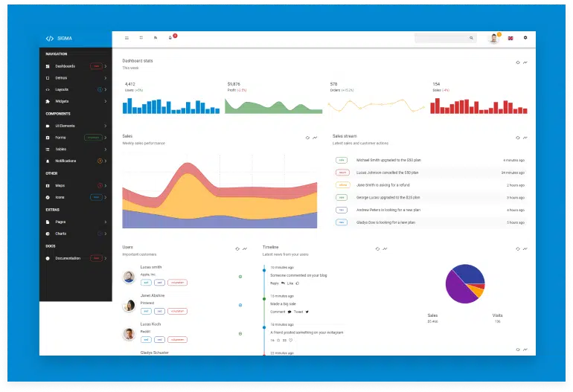Click Lucas Koch avatar photo
The width and height of the screenshot is (573, 392).
(x=129, y=334)
